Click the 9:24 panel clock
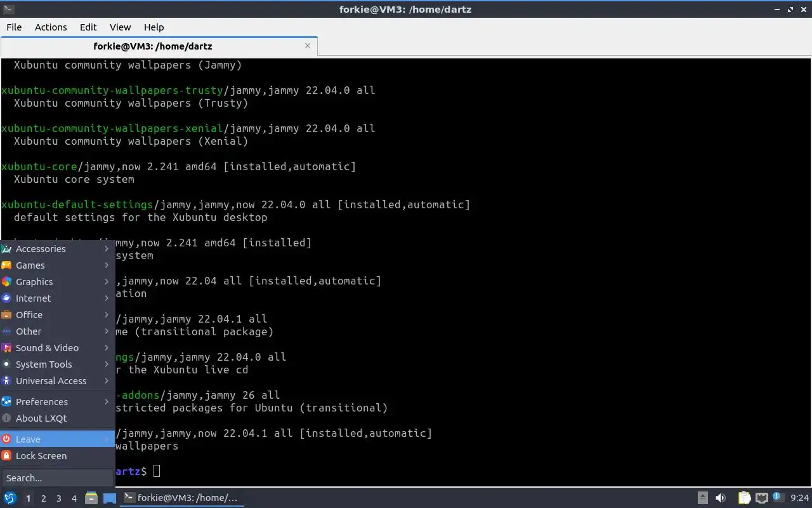This screenshot has width=812, height=508. click(800, 498)
